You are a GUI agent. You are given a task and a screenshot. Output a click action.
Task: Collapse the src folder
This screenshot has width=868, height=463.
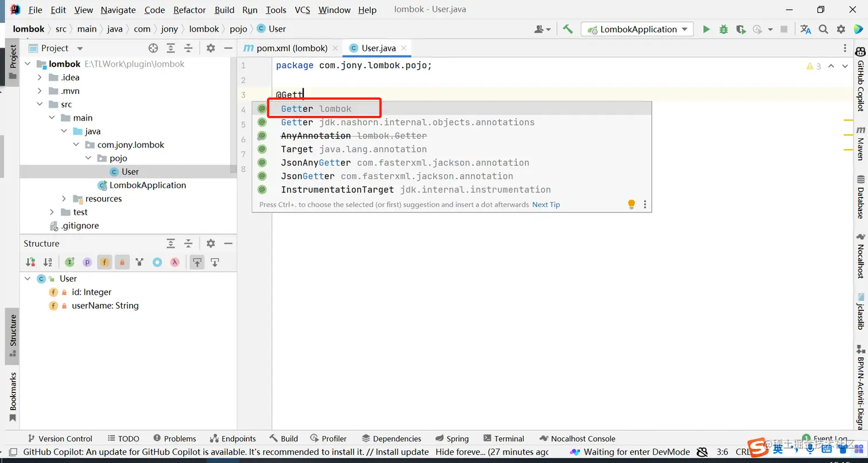pos(39,104)
